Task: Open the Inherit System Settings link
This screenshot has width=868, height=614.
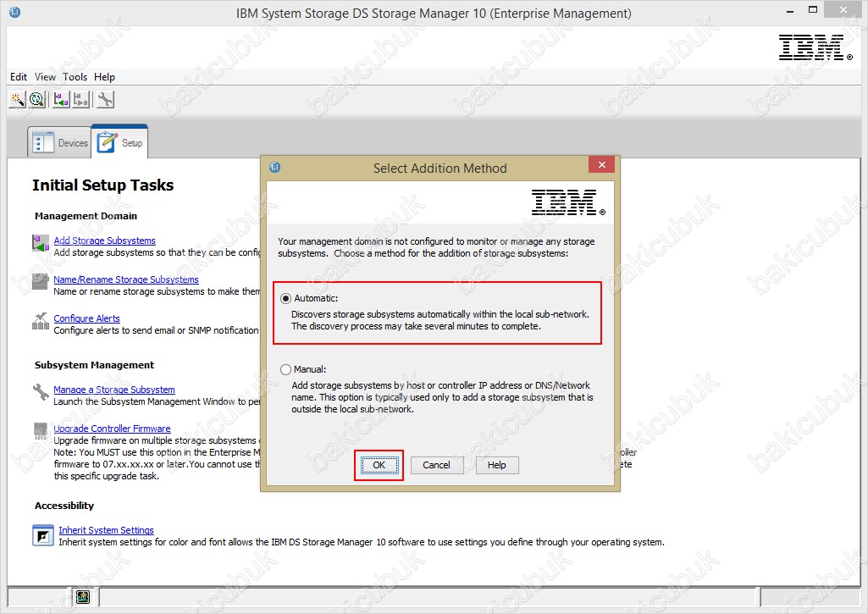Action: (107, 530)
